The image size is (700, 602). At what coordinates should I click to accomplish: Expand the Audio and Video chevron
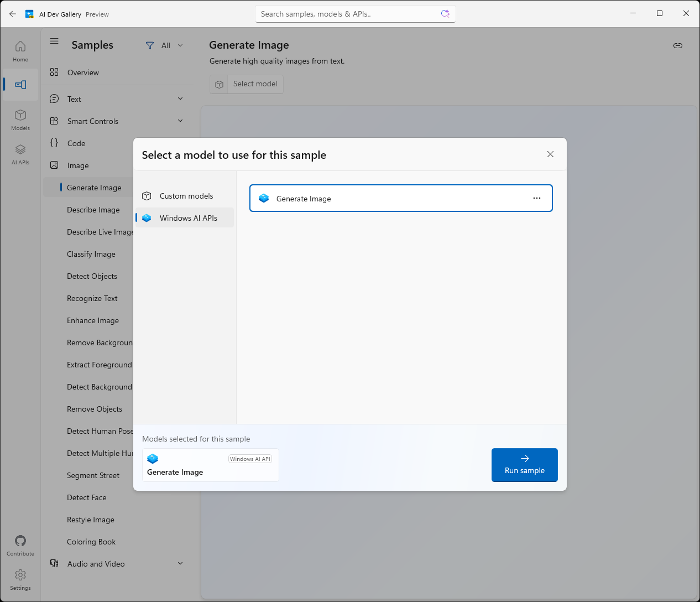click(x=180, y=563)
